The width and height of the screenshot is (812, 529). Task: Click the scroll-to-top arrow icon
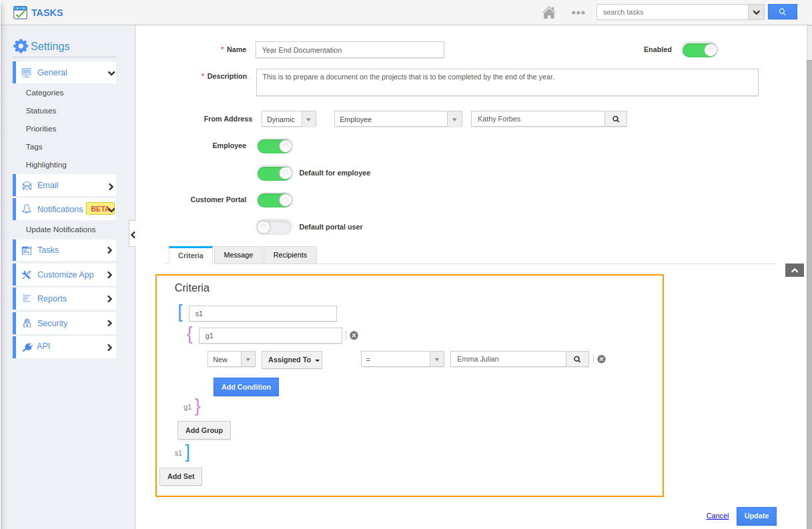click(x=794, y=270)
